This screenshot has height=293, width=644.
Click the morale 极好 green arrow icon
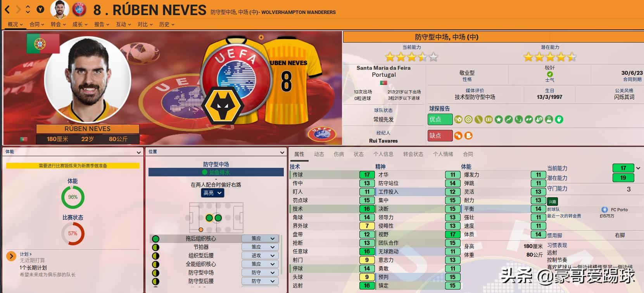click(550, 74)
